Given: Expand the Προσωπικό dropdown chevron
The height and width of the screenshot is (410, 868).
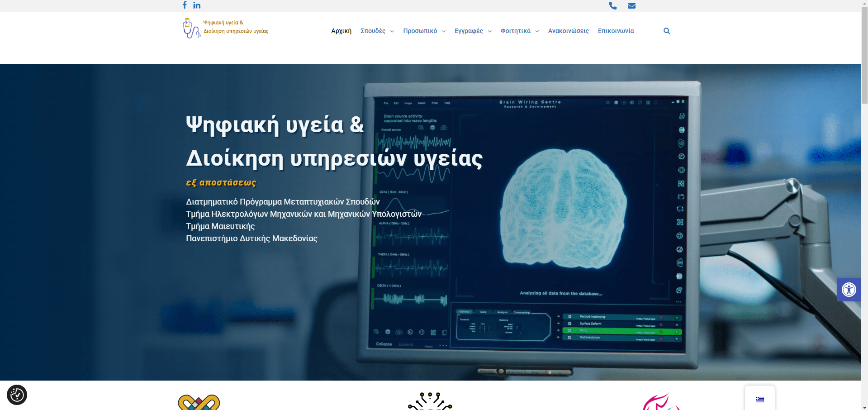Looking at the screenshot, I should 444,31.
